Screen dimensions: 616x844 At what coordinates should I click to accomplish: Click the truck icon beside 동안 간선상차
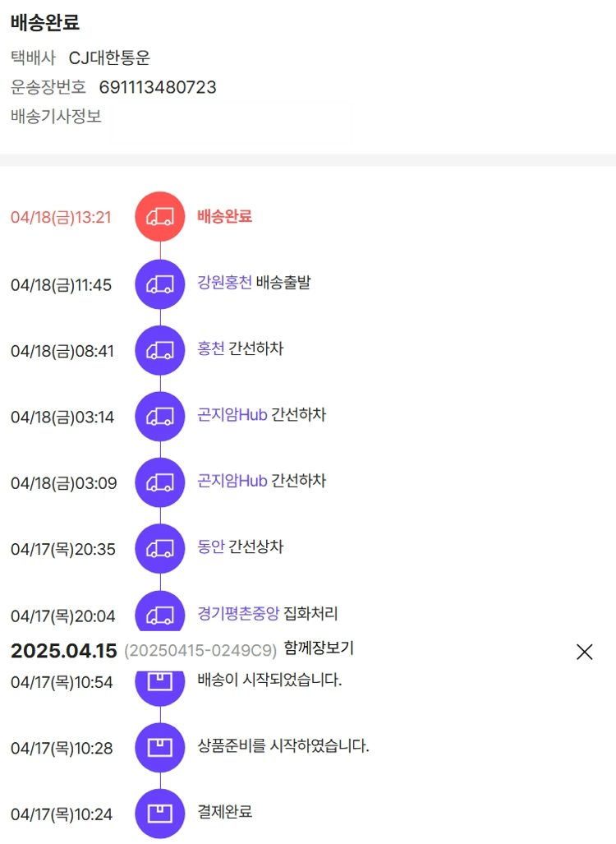[x=160, y=548]
